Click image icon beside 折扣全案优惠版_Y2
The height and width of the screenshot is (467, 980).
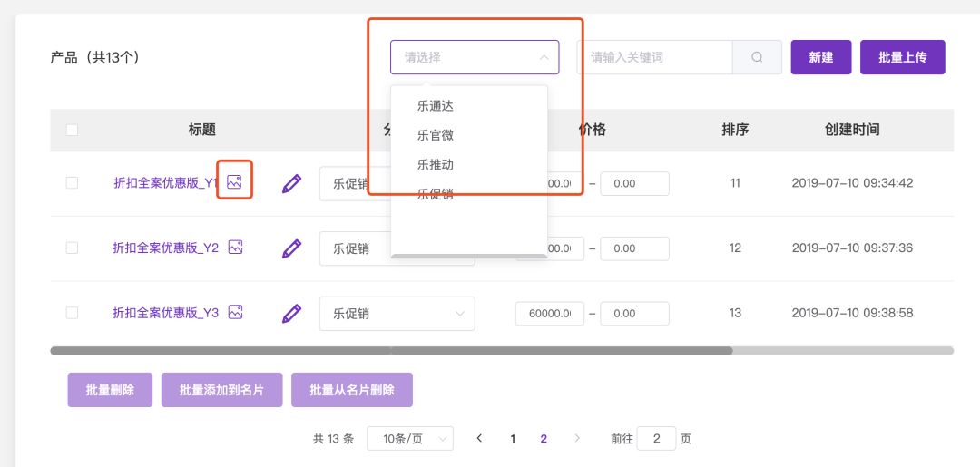235,247
